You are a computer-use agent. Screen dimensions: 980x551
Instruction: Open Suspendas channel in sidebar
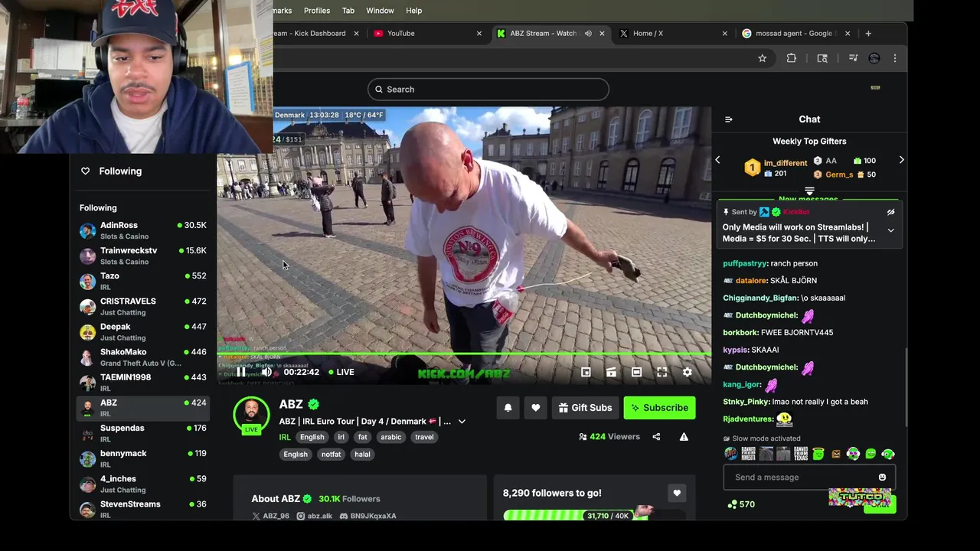click(143, 433)
